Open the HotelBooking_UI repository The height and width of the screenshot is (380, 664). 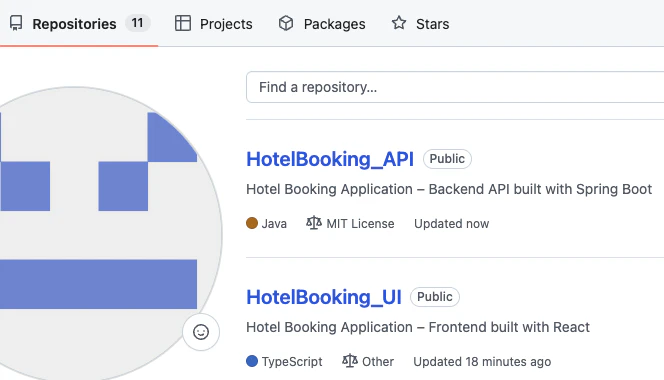pyautogui.click(x=324, y=297)
